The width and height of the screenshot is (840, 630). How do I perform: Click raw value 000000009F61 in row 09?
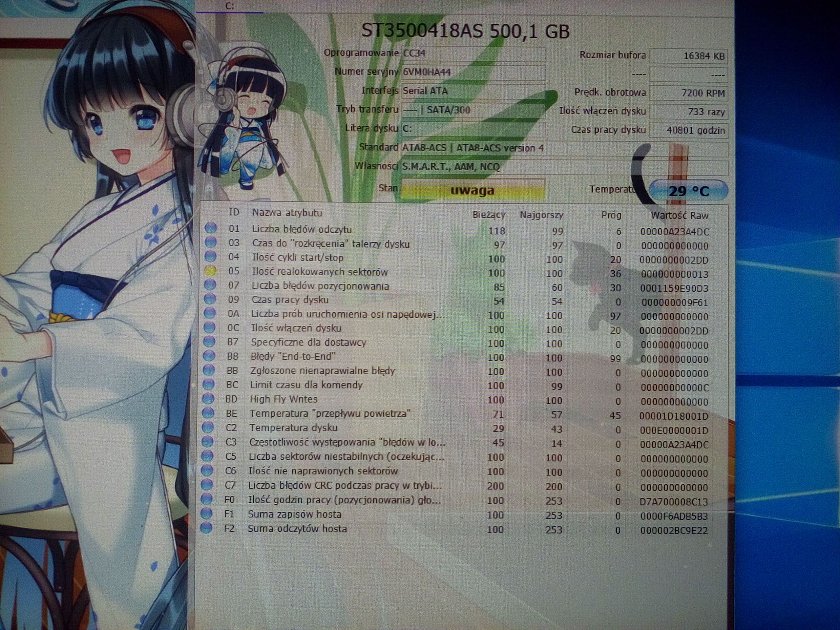click(675, 303)
